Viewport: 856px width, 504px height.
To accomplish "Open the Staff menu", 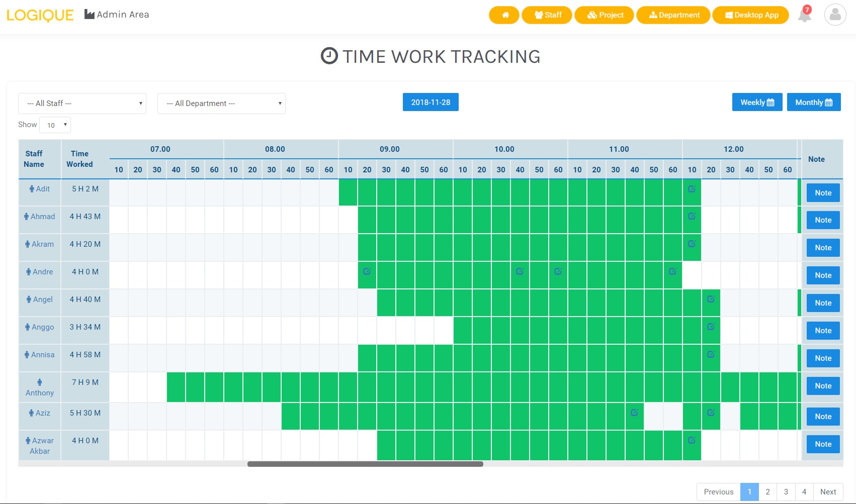I will coord(547,15).
